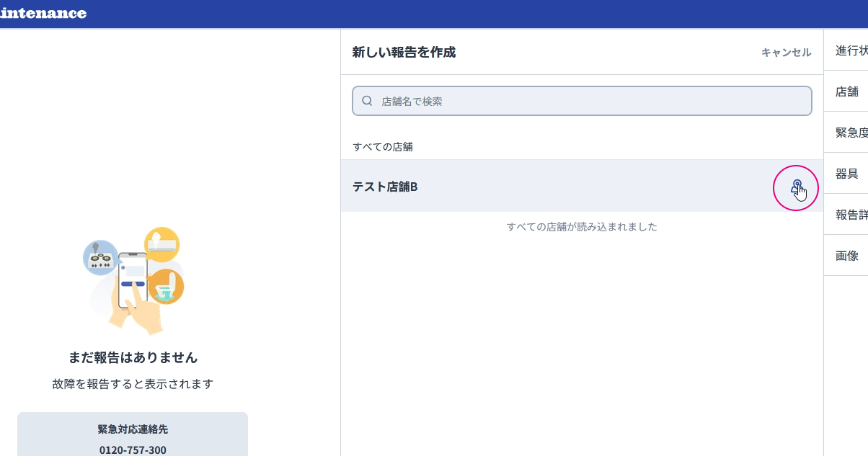Click the air conditioner bubble illustration
868x456 pixels.
(161, 245)
